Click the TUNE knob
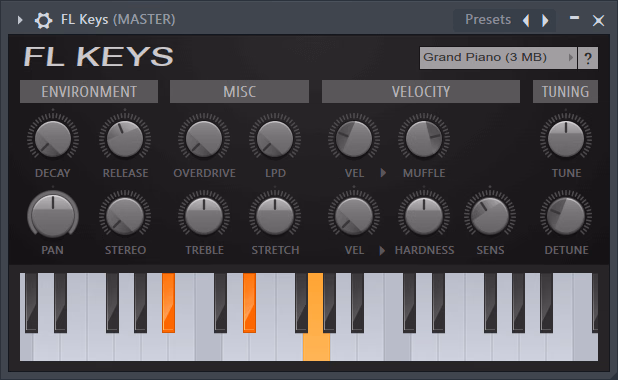The height and width of the screenshot is (380, 618). click(x=566, y=139)
